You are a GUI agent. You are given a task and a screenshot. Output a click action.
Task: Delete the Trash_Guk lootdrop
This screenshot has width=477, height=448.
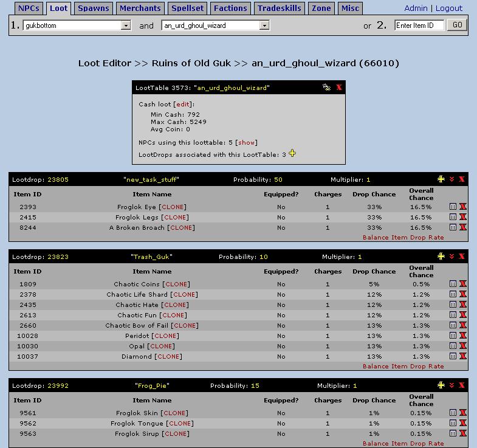coord(462,257)
